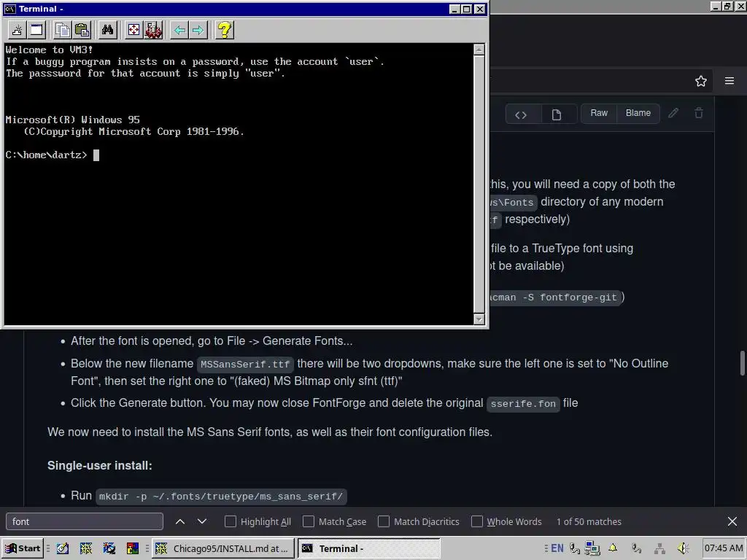
Task: Close the find bar
Action: pyautogui.click(x=732, y=522)
